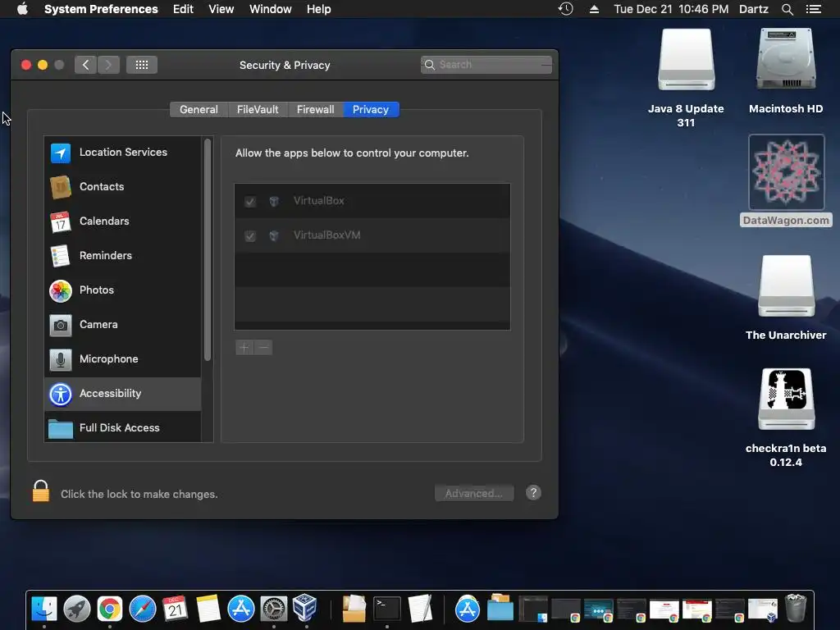The width and height of the screenshot is (840, 630).
Task: Open Terminal from the Dock
Action: 387,609
